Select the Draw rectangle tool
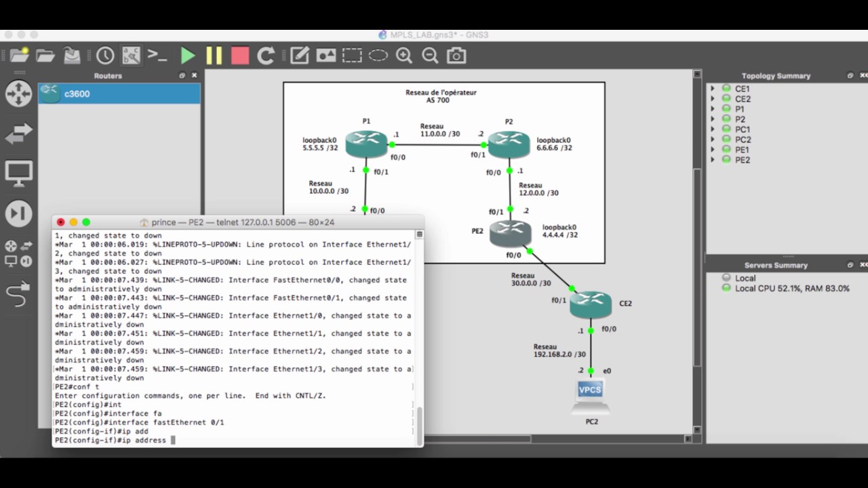This screenshot has height=488, width=868. coord(352,56)
